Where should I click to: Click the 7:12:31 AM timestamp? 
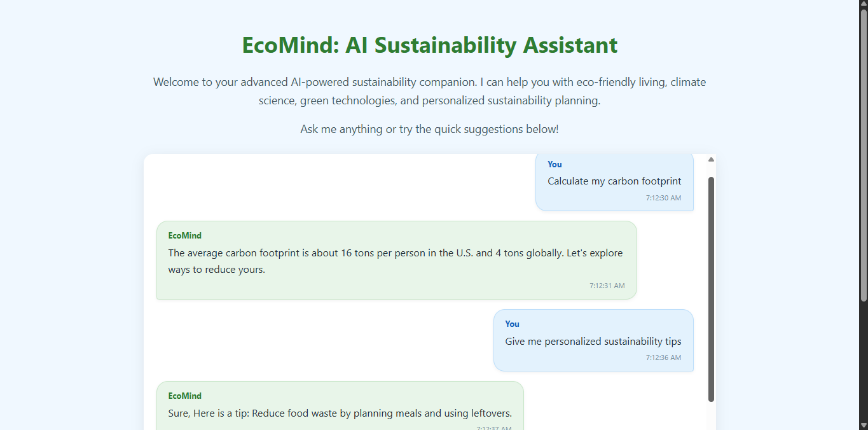(607, 286)
